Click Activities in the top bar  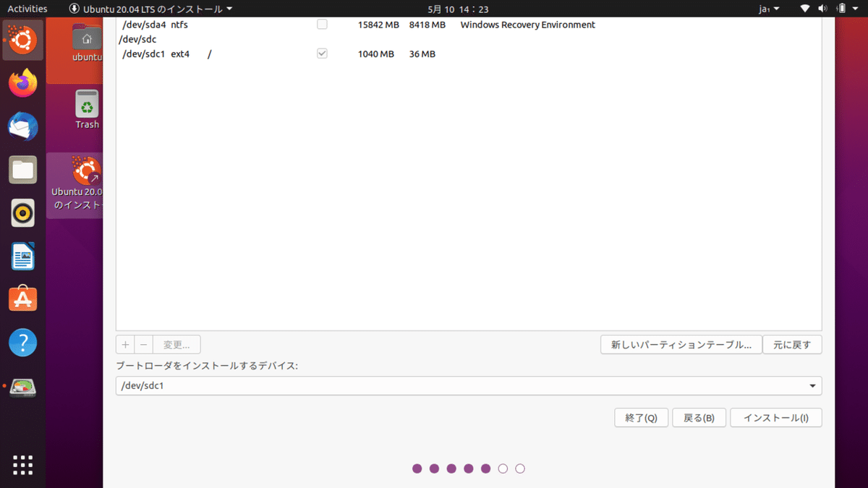27,8
